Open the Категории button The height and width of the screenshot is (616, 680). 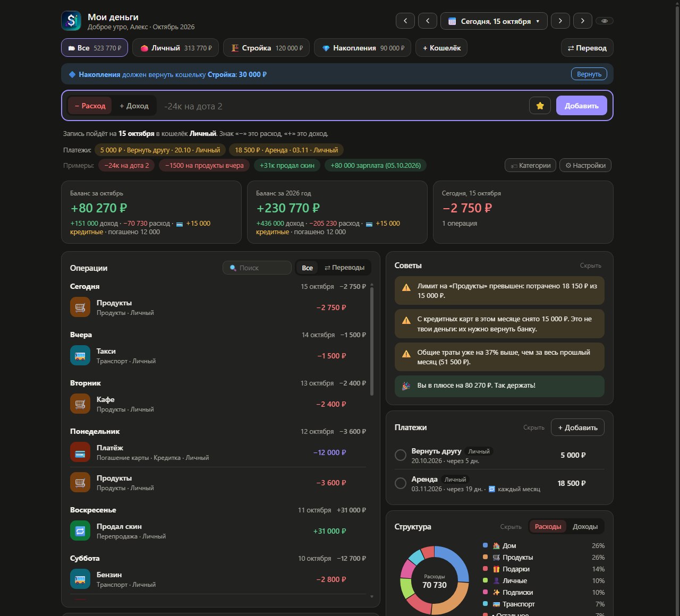pos(531,165)
